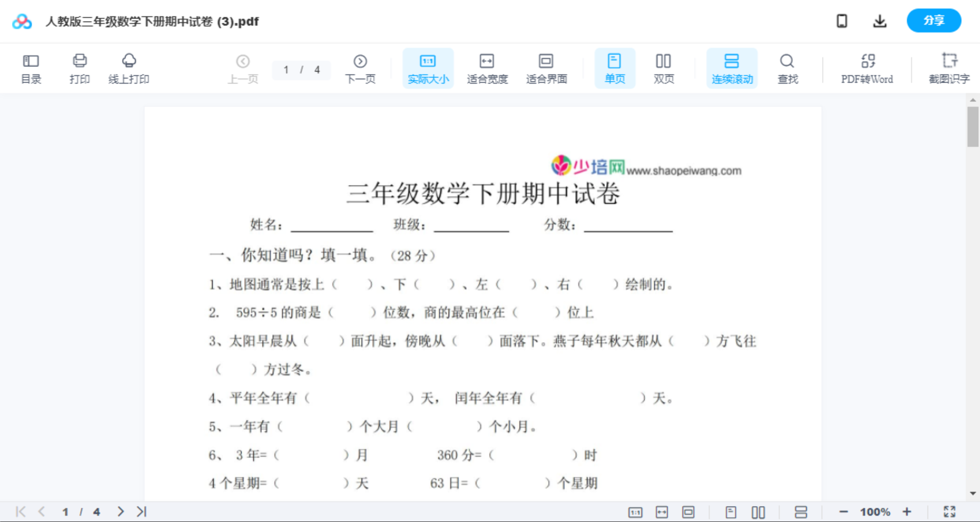Open the mobile view icon near 分享
980x522 pixels.
pos(842,20)
